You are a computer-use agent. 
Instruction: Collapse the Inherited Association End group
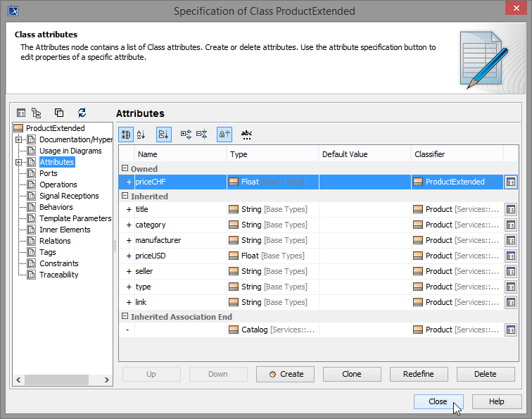tap(125, 317)
